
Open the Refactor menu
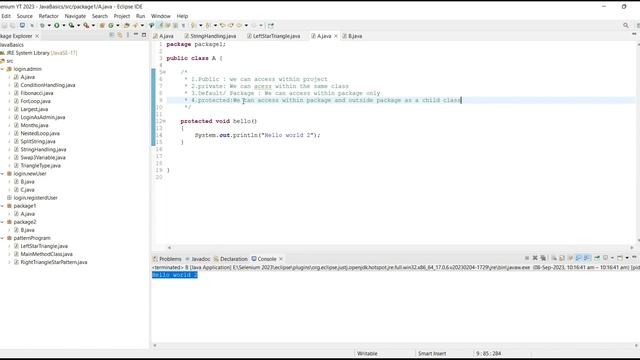pos(49,16)
